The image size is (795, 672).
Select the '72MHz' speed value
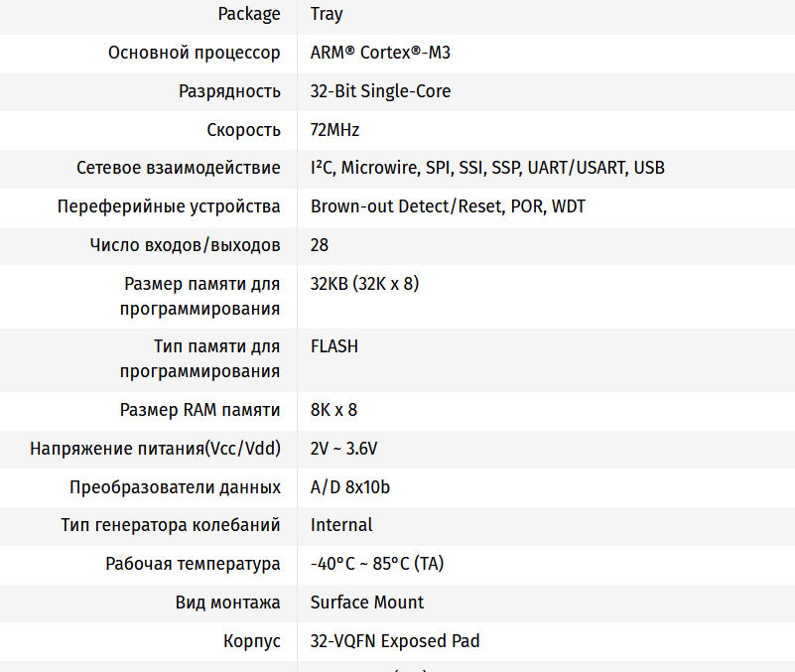[334, 130]
